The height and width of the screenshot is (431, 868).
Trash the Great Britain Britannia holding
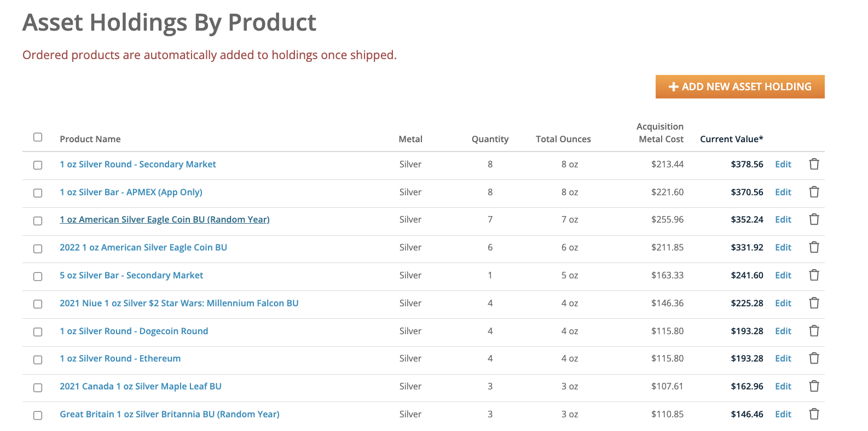point(814,414)
